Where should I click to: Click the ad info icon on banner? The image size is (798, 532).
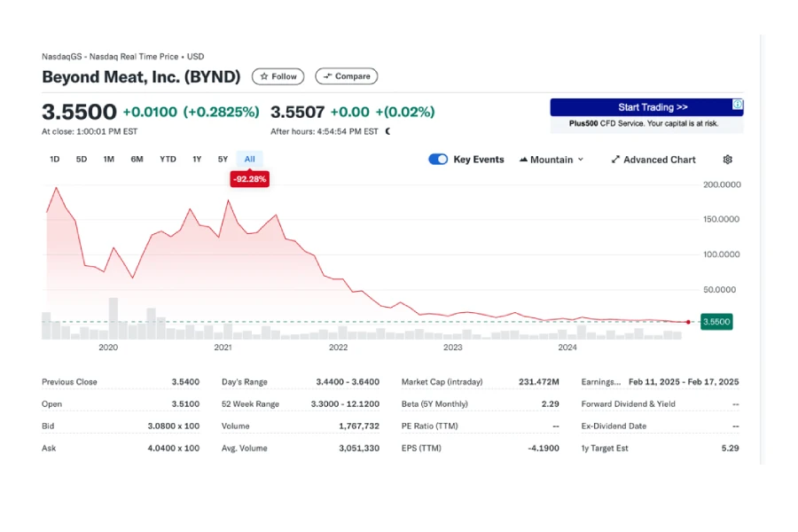pyautogui.click(x=738, y=105)
